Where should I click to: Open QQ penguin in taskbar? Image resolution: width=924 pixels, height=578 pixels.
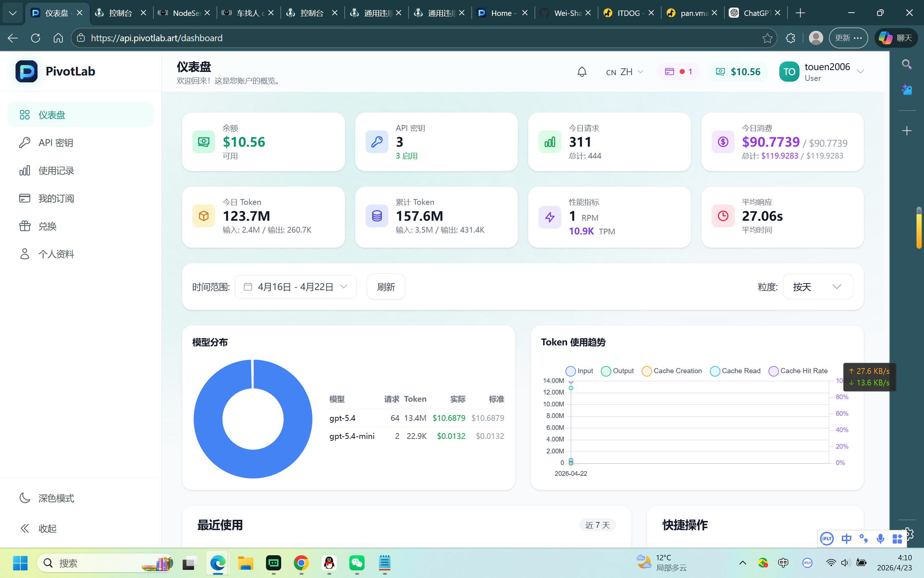329,563
